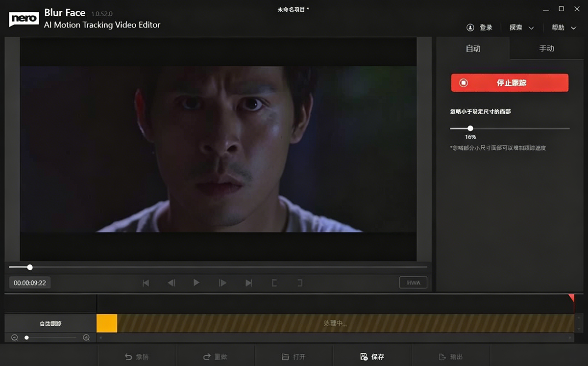588x366 pixels.
Task: Click the video preview frame
Action: [218, 149]
